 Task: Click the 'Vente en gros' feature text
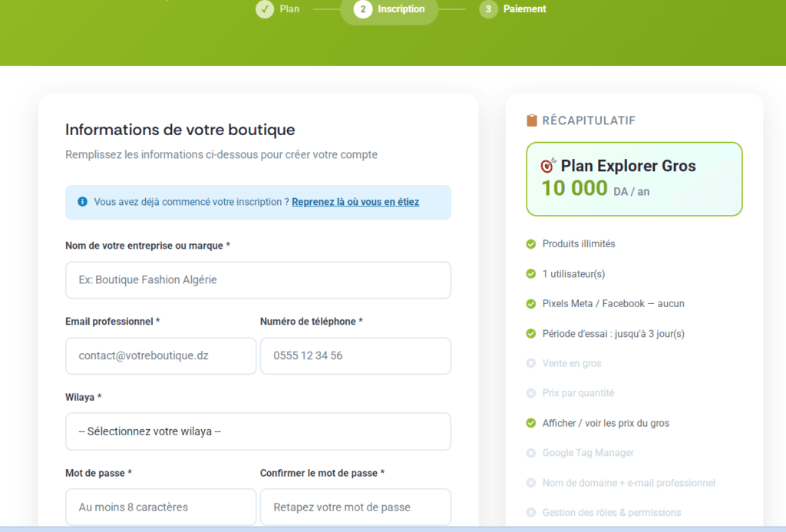tap(571, 364)
